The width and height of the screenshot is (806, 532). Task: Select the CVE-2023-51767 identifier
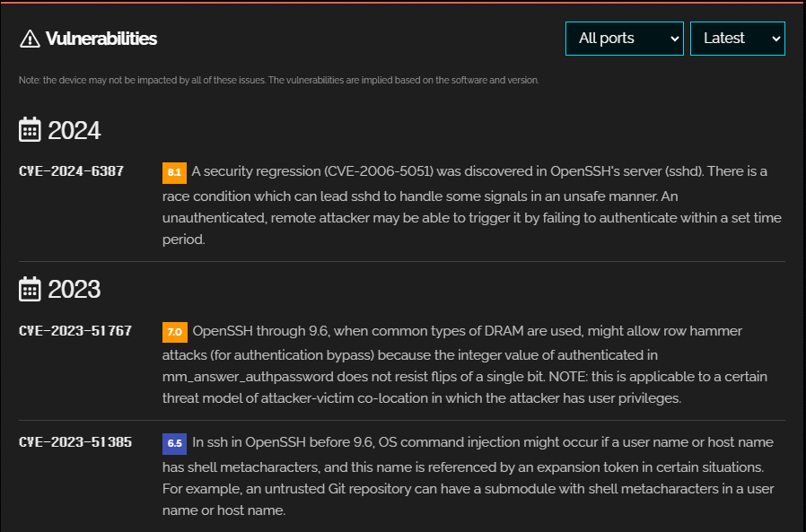tap(75, 330)
